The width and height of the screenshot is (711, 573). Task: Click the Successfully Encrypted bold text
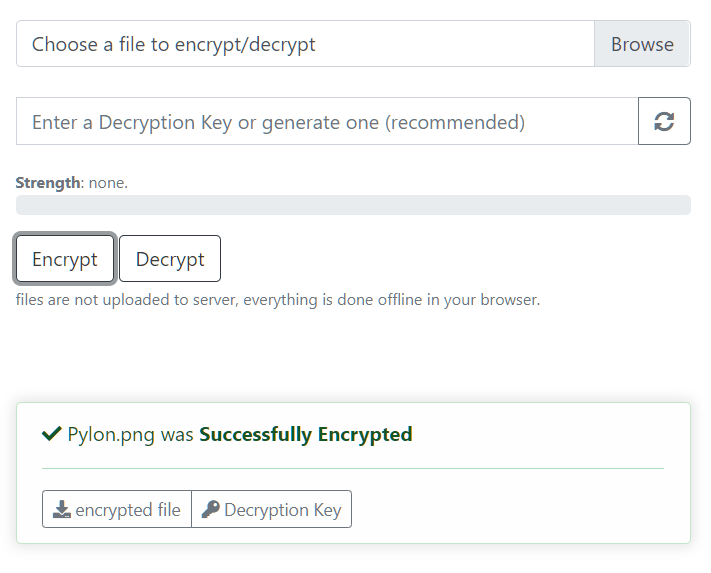click(306, 434)
